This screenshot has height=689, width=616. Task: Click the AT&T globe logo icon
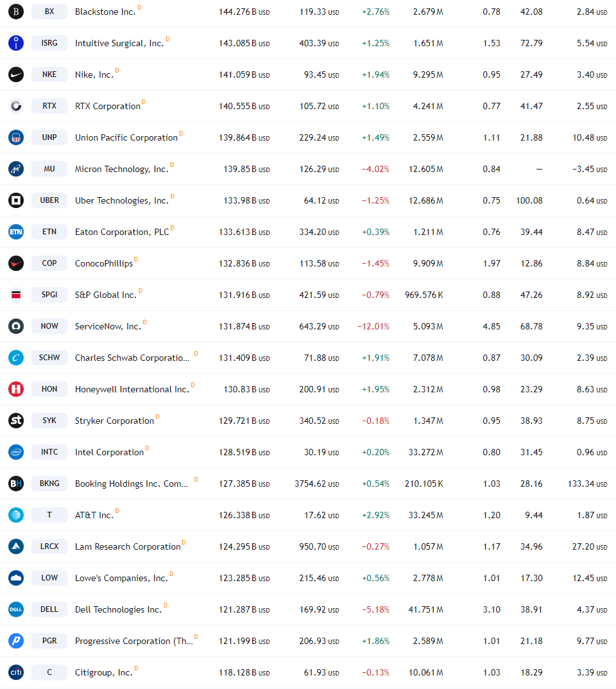(16, 515)
